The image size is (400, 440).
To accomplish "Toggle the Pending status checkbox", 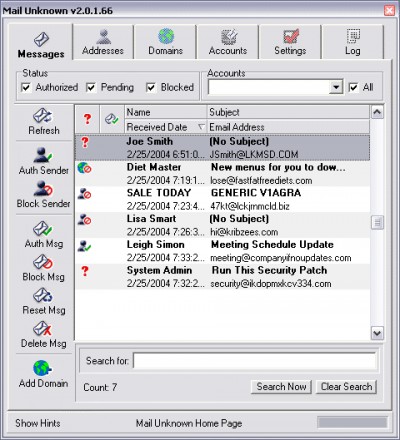I will (x=91, y=88).
